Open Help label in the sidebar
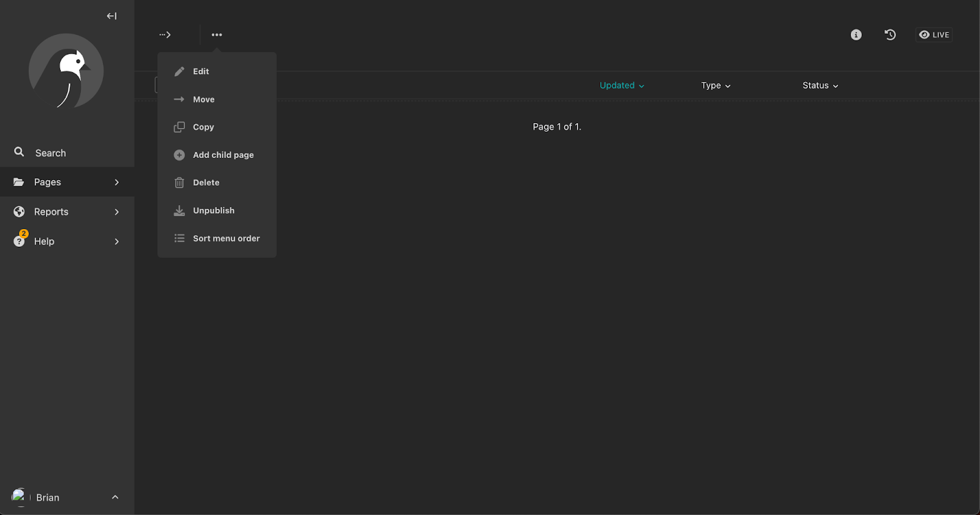 pyautogui.click(x=44, y=241)
